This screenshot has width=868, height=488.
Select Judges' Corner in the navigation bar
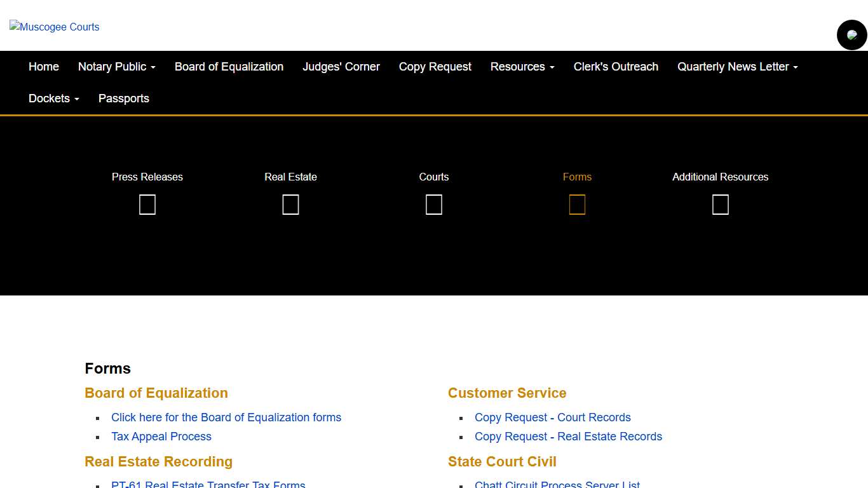[x=341, y=67]
